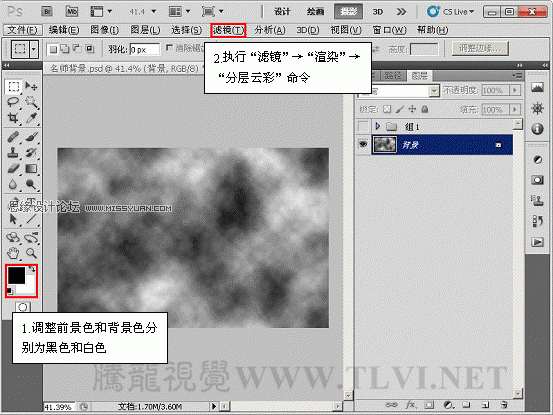Screen dimensions: 553x415
Task: Open the 滤镜(T) filter menu
Action: (228, 30)
